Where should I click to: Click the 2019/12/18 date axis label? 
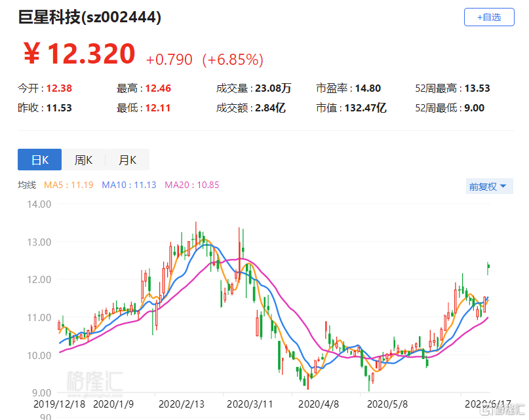pos(60,404)
